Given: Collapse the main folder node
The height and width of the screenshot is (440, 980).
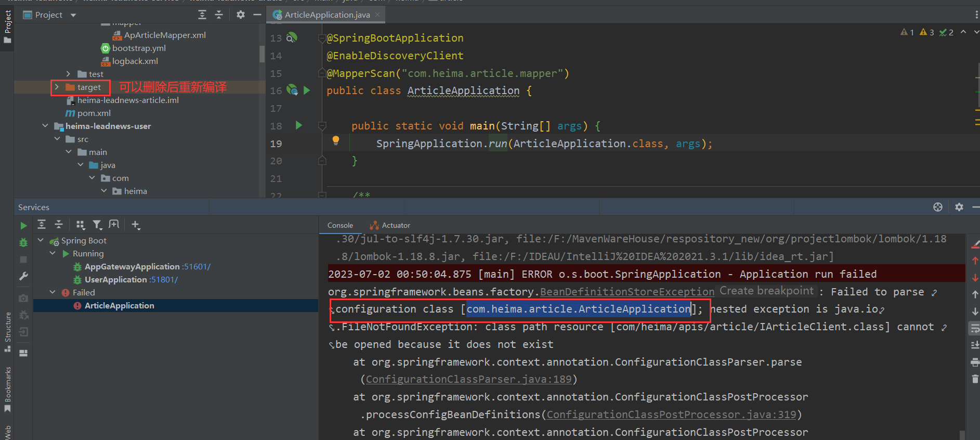Looking at the screenshot, I should (68, 152).
